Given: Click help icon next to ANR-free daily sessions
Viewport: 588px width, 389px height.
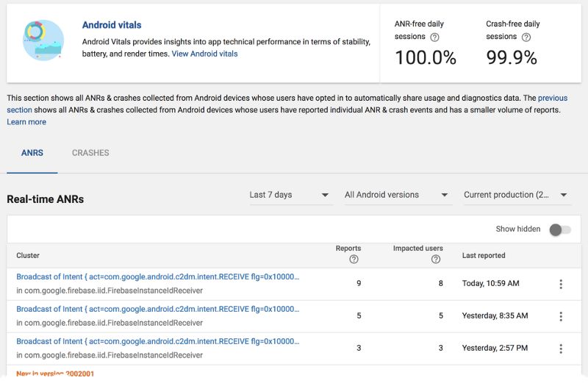Looking at the screenshot, I should [x=434, y=37].
